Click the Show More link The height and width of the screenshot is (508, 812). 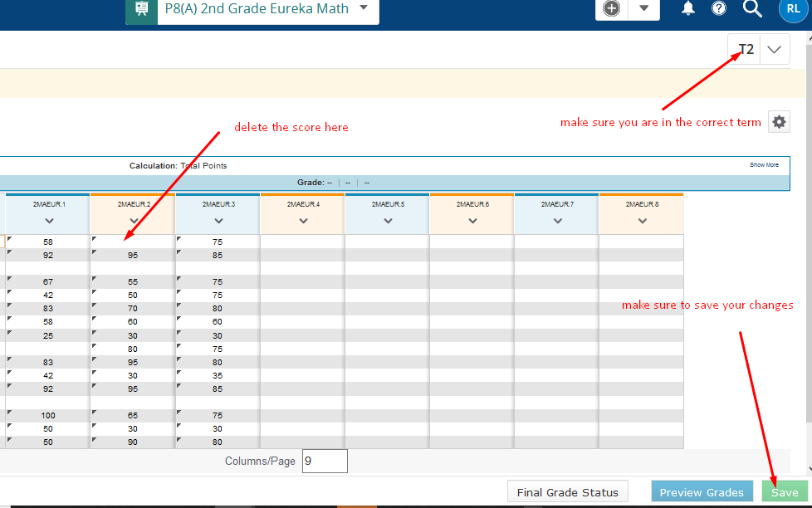pos(764,164)
